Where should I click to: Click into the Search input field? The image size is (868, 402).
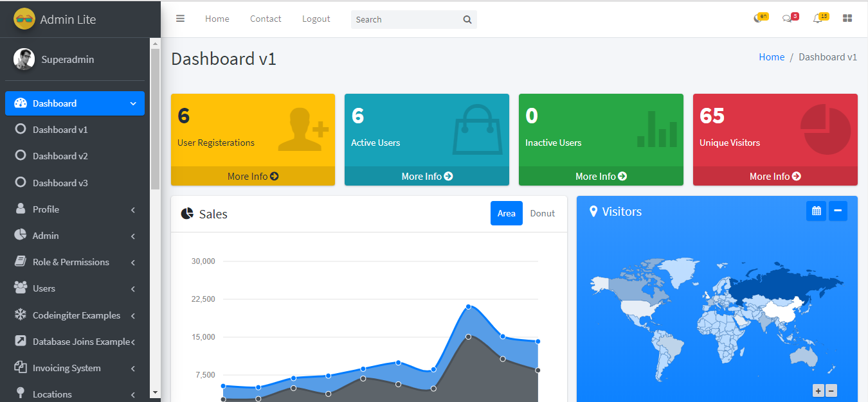click(405, 19)
